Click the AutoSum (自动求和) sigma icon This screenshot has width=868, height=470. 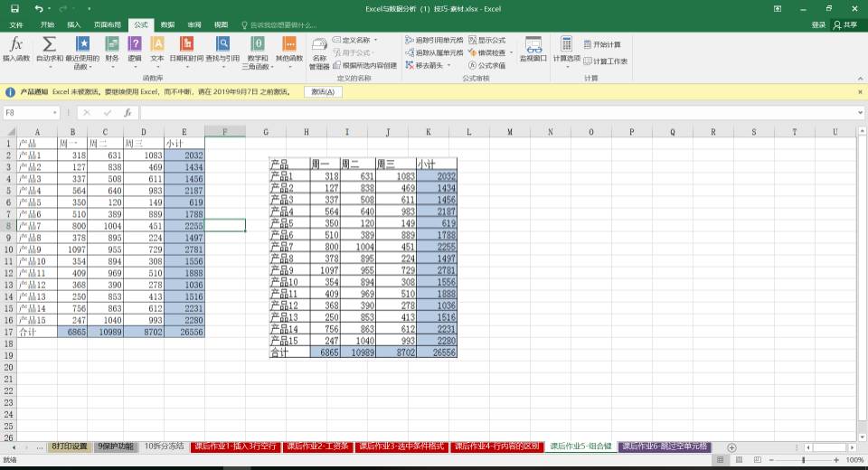pos(49,50)
